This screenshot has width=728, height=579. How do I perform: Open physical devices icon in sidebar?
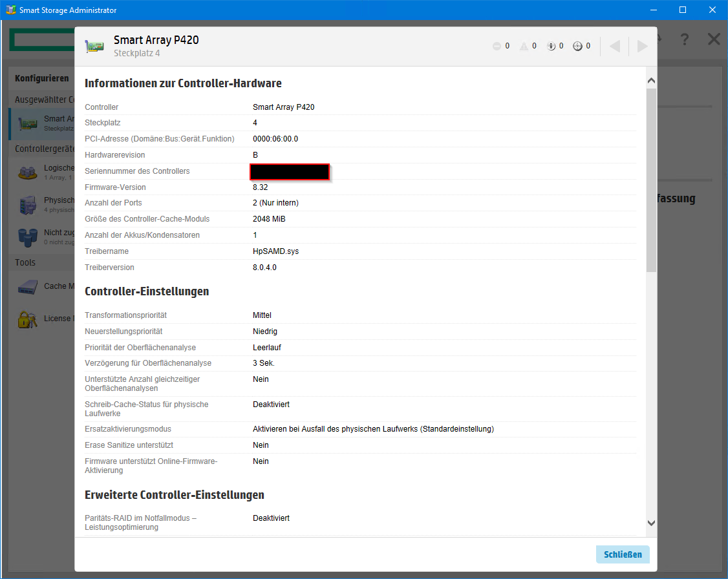[x=27, y=205]
